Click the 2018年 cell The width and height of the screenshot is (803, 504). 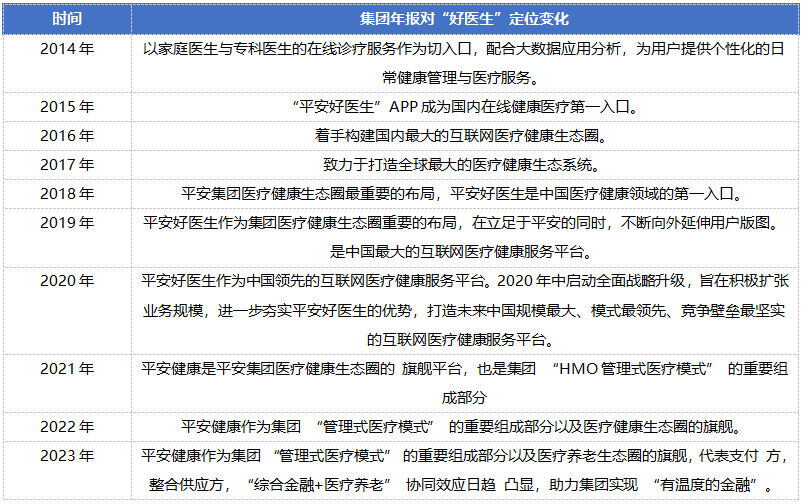pyautogui.click(x=67, y=194)
